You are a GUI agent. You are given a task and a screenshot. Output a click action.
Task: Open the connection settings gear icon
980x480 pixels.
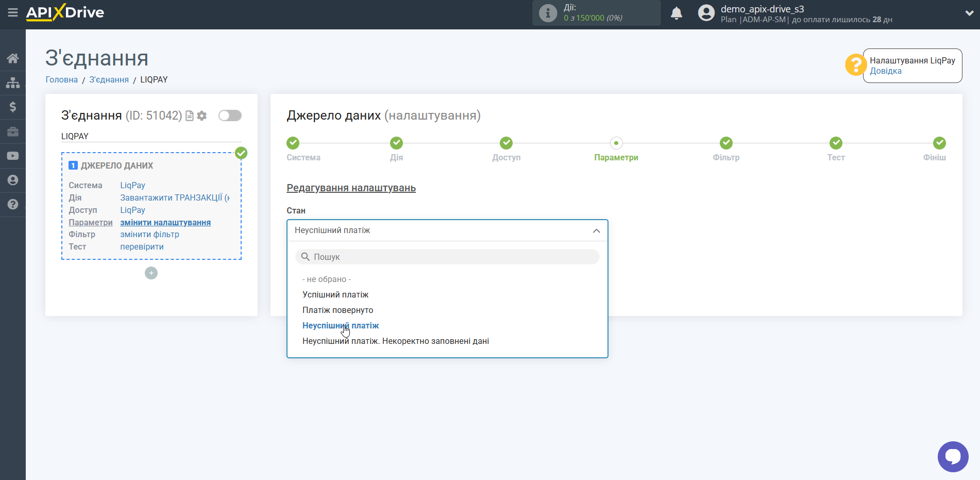point(202,116)
